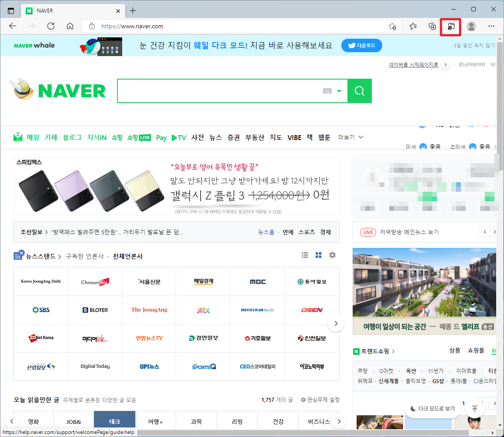
Task: Dismiss banner with 3일 동안 보지 않기
Action: click(474, 46)
